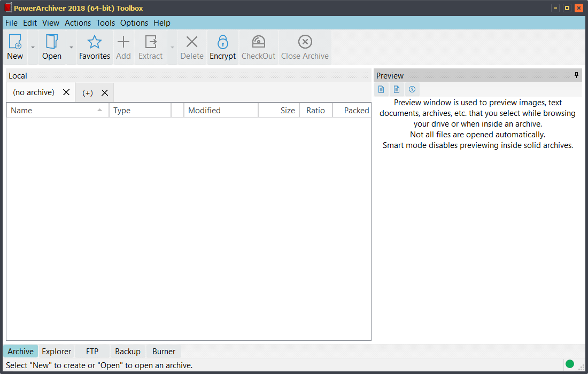This screenshot has width=588, height=374.
Task: Sort by Size column header
Action: click(278, 111)
